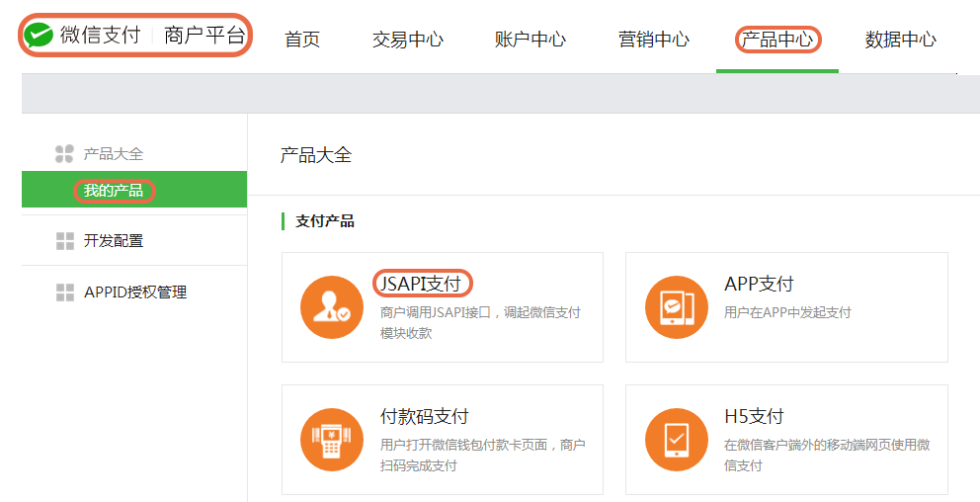Select the 产品中心 tab
Image resolution: width=980 pixels, height=502 pixels.
coord(777,40)
